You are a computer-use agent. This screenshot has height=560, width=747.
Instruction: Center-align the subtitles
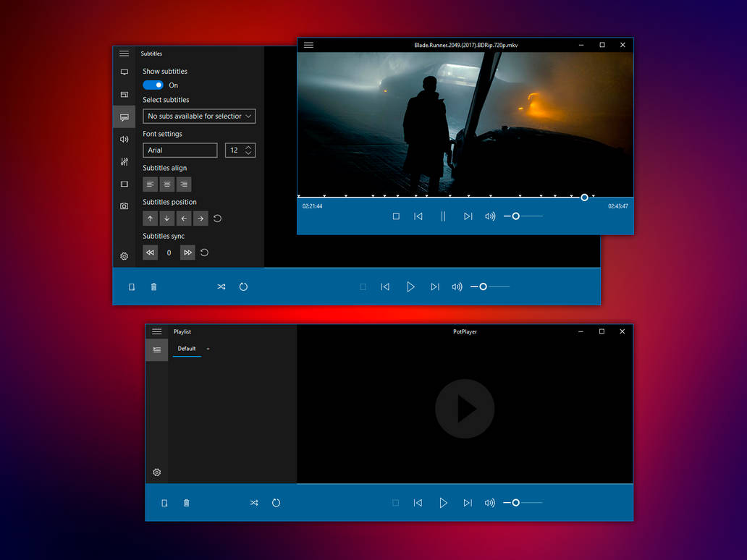[167, 184]
